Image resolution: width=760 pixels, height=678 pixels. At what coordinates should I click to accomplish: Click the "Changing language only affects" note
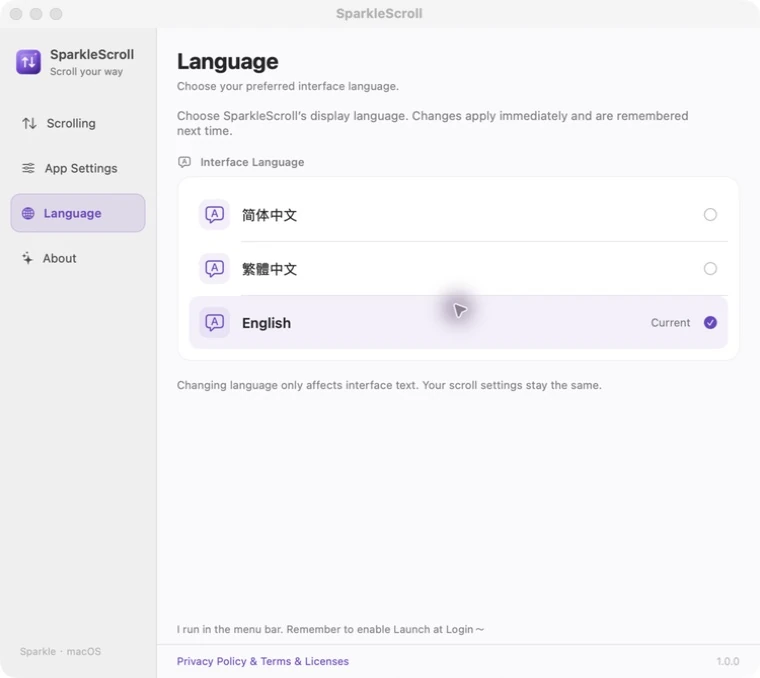[x=389, y=385]
